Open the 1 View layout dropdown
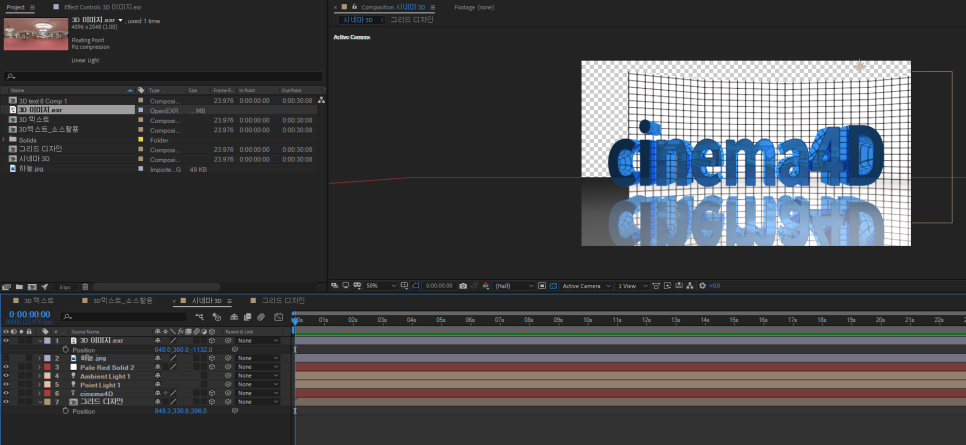This screenshot has width=966, height=445. (x=633, y=286)
